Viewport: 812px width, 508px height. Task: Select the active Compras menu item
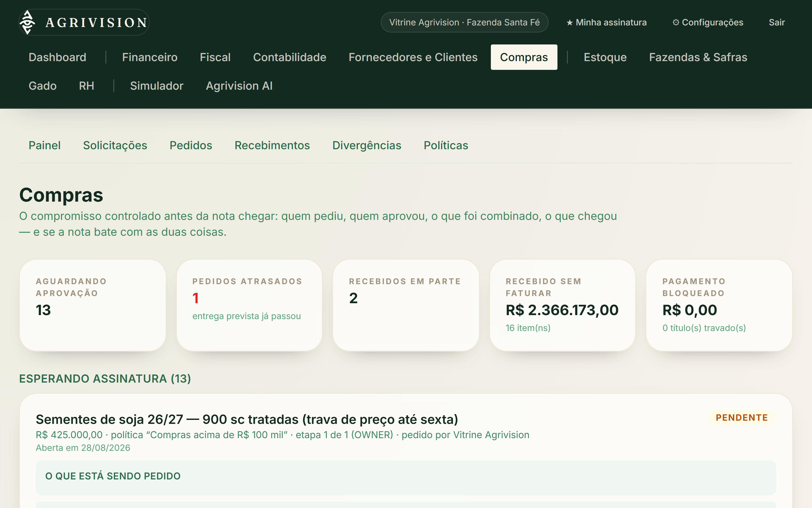(524, 57)
